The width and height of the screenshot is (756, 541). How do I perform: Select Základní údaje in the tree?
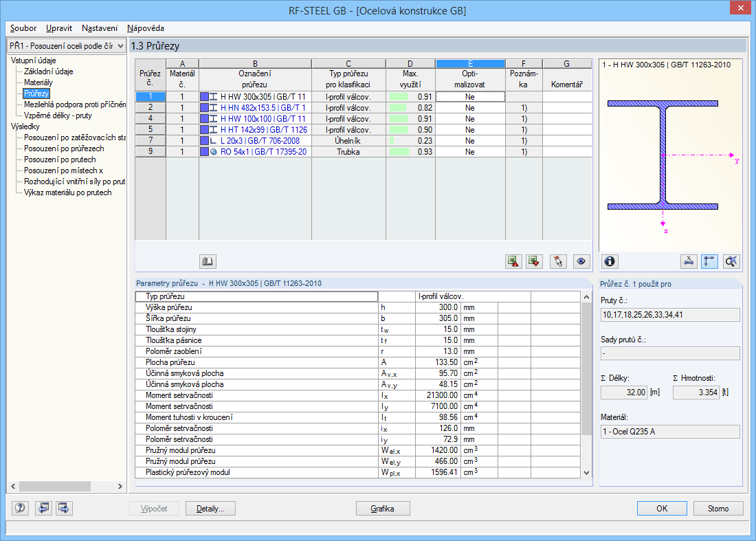coord(49,71)
